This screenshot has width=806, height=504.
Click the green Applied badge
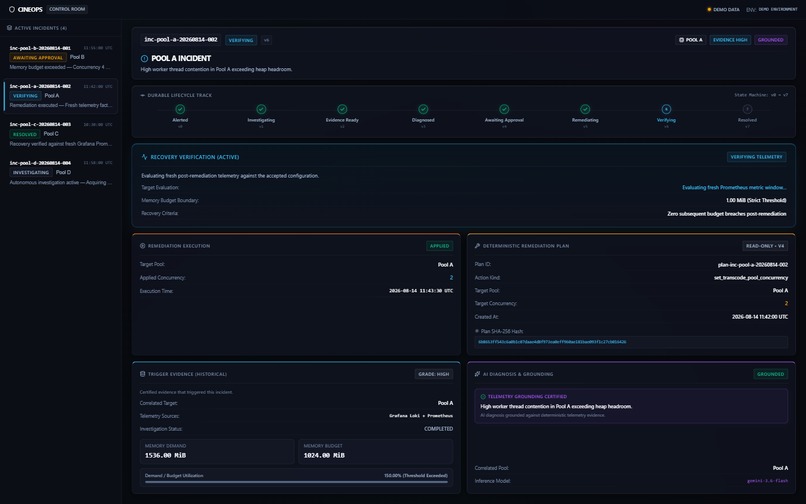coord(439,246)
